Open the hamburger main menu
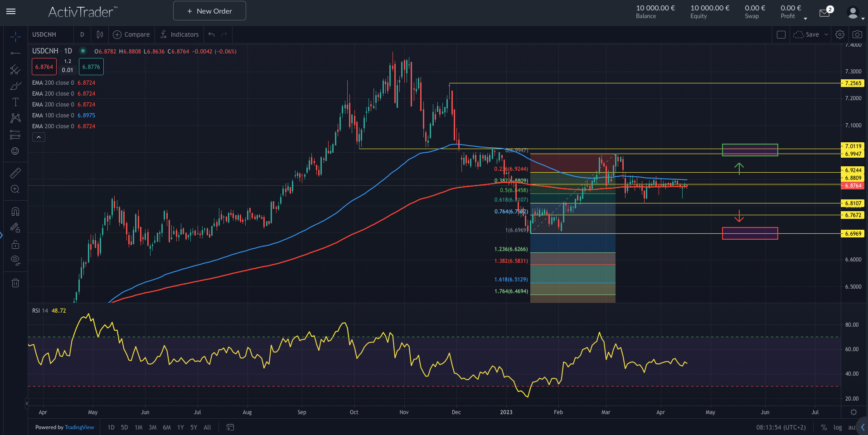The image size is (868, 435). (x=11, y=12)
